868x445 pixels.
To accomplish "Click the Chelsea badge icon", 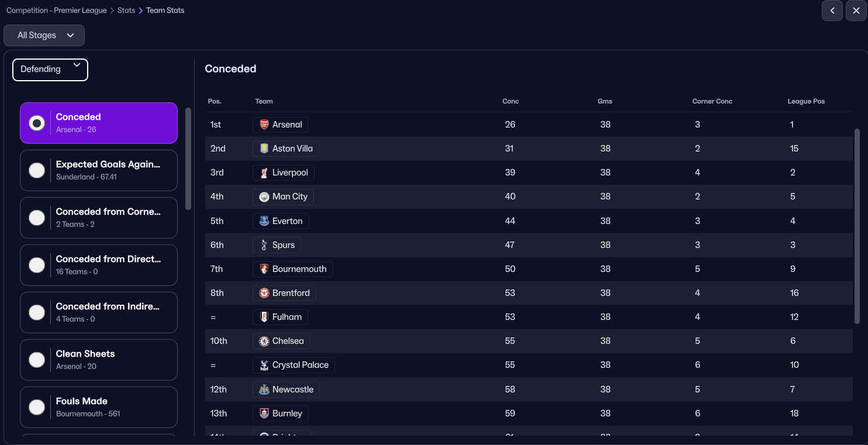I will tap(264, 341).
